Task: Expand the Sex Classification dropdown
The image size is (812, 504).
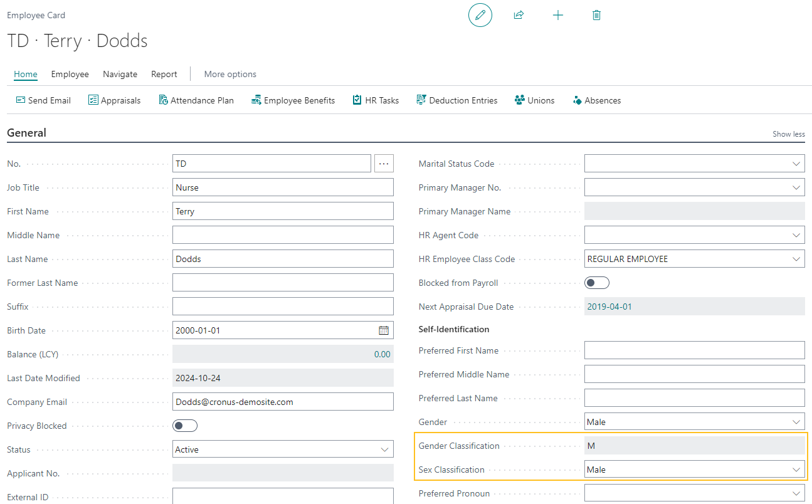Action: (x=797, y=469)
